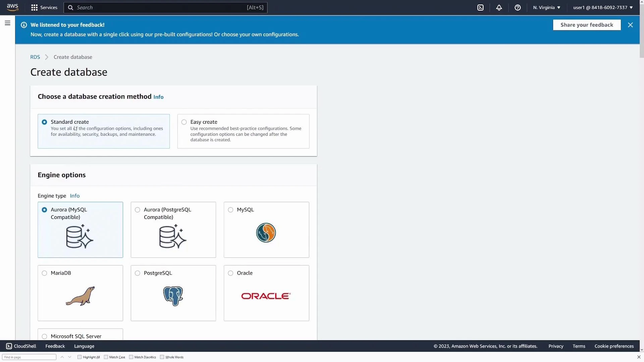This screenshot has height=362, width=644.
Task: Open CloudShell from the bottom status bar
Action: click(21, 346)
